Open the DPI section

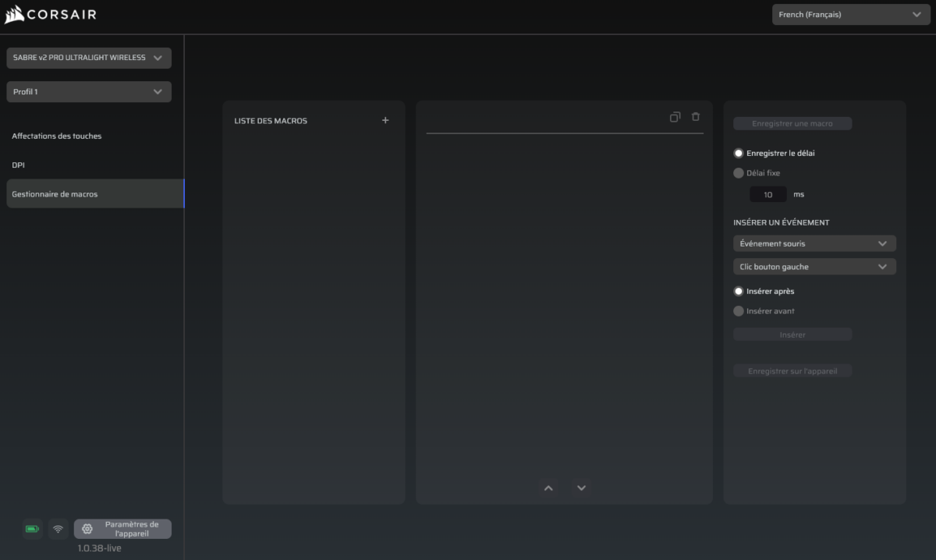[18, 165]
